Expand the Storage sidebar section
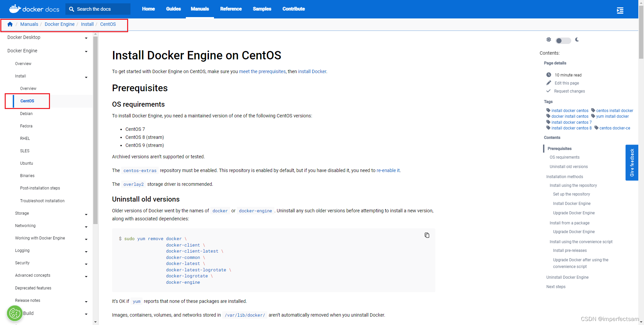This screenshot has height=325, width=644. pyautogui.click(x=86, y=215)
